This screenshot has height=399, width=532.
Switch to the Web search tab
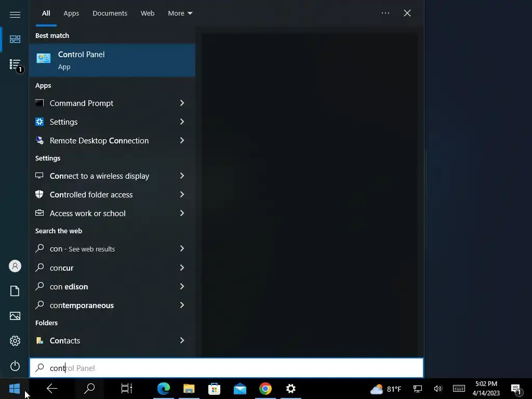[x=148, y=13]
